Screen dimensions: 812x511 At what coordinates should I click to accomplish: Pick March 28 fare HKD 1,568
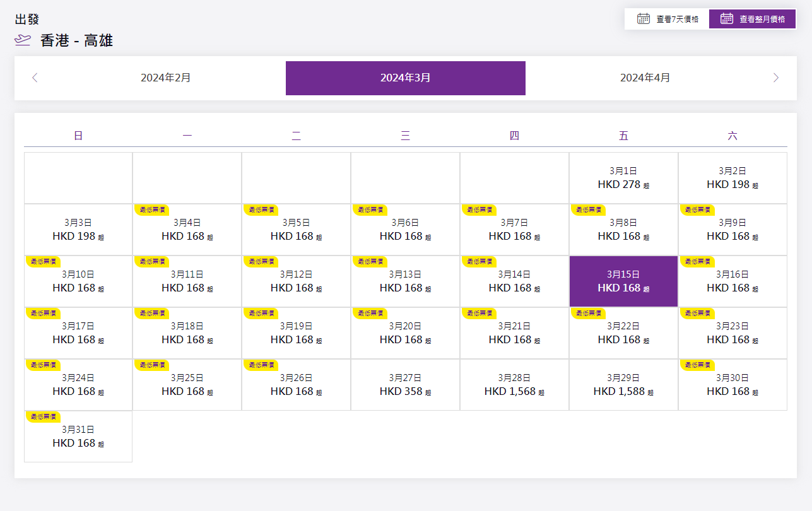click(x=514, y=385)
